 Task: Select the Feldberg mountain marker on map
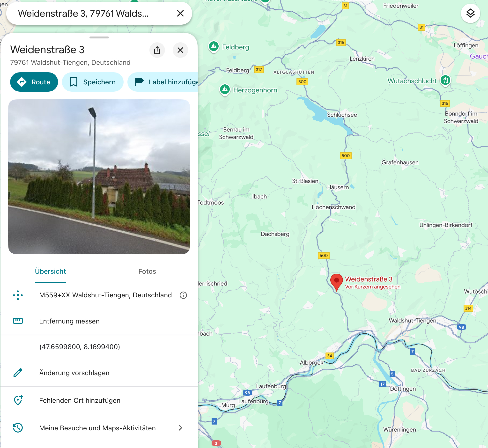(x=214, y=47)
